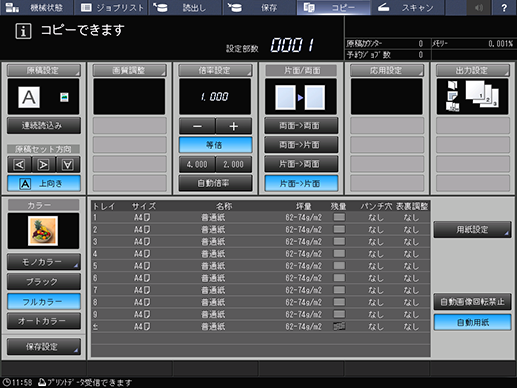
Task: Select フルカラー full color mode
Action: [44, 302]
